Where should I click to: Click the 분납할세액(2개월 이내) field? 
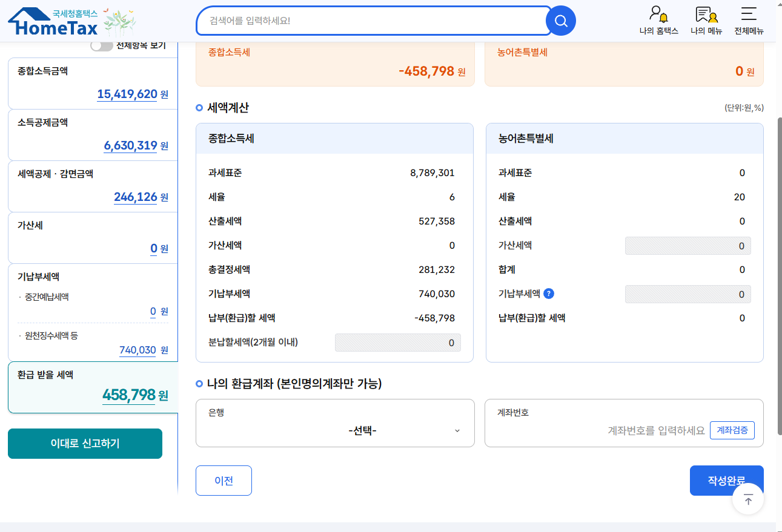click(398, 343)
